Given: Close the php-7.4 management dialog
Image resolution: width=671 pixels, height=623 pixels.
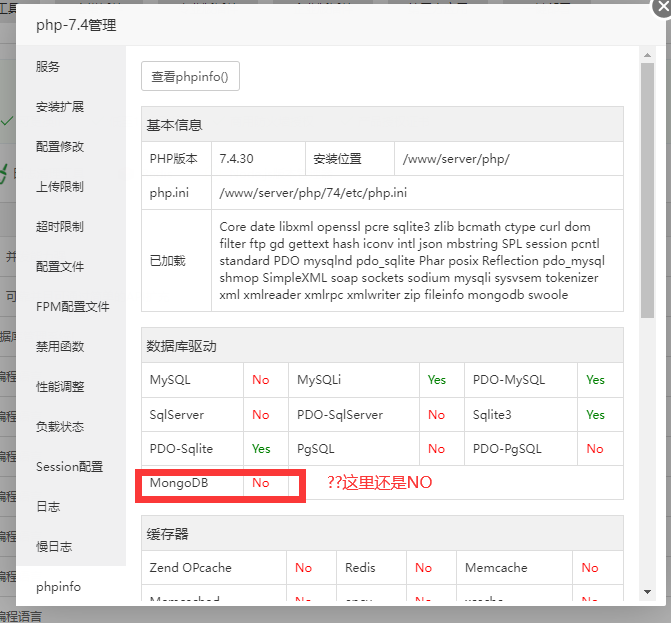Looking at the screenshot, I should click(662, 7).
